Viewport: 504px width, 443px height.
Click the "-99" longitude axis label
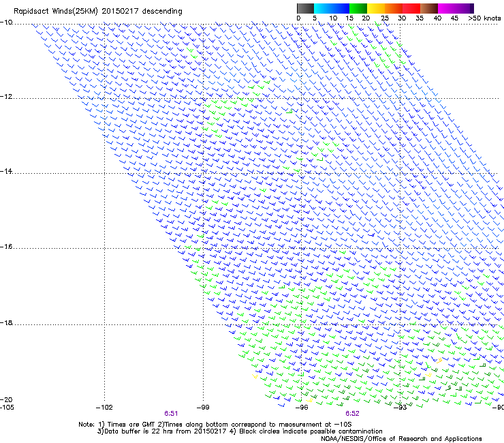203,408
